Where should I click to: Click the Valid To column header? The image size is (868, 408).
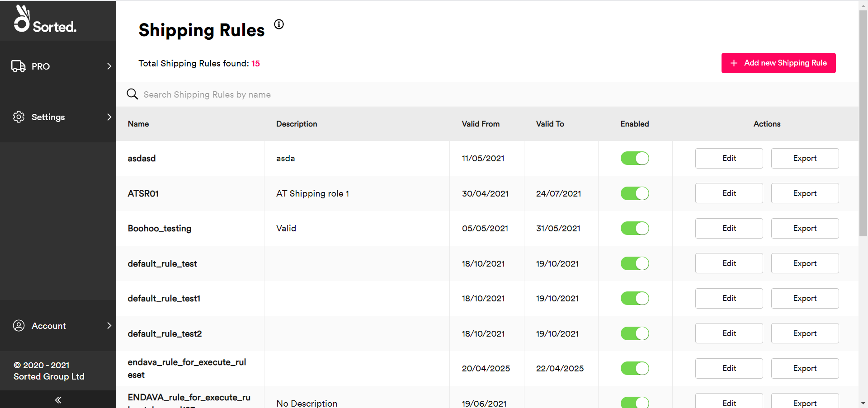click(x=550, y=124)
